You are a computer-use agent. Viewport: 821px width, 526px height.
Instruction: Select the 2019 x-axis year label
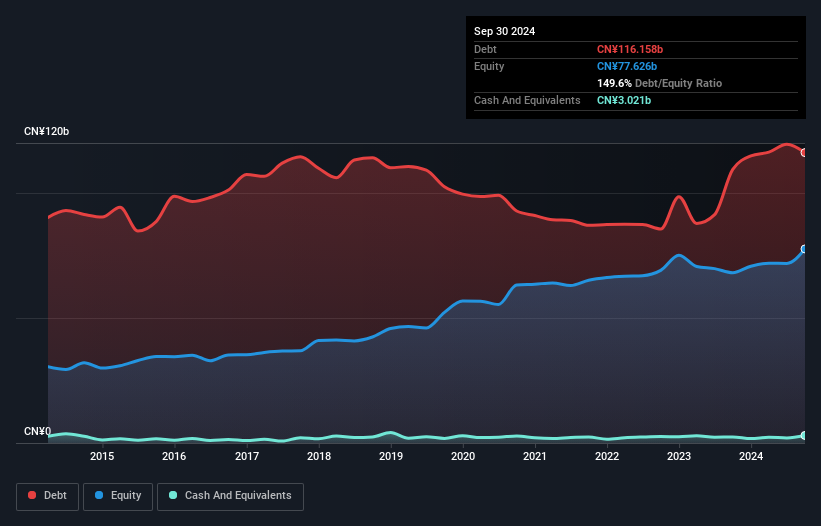point(391,457)
